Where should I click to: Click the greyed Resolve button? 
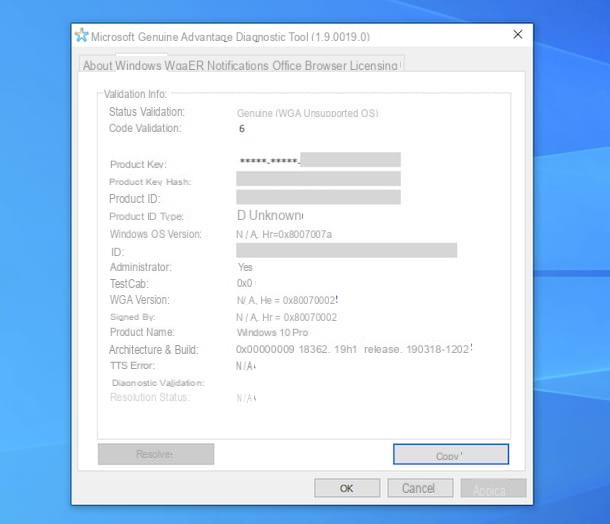(x=156, y=454)
